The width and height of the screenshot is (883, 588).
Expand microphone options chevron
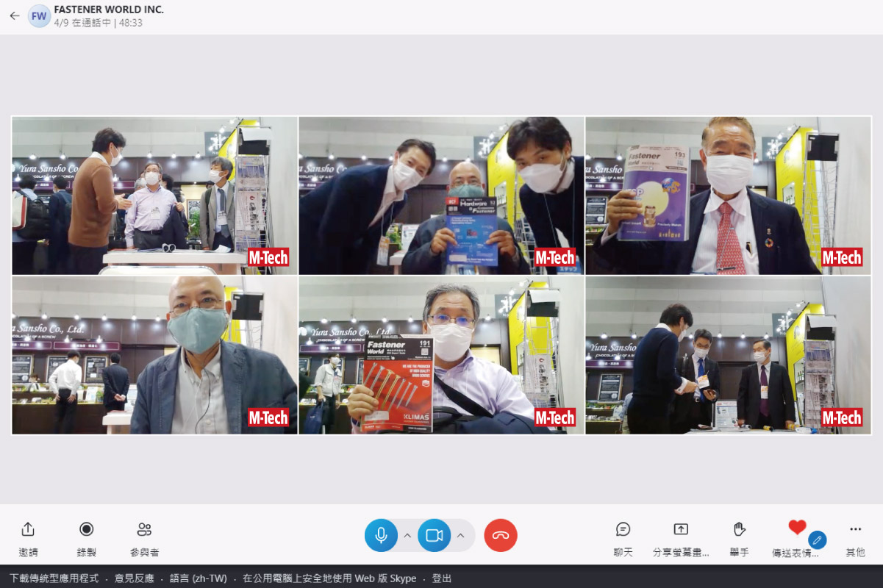click(407, 535)
